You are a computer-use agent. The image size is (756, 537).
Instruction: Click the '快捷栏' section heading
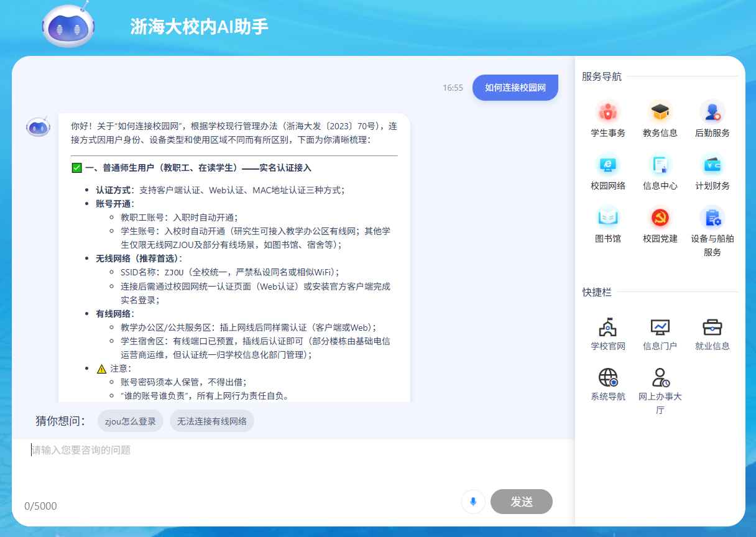pyautogui.click(x=597, y=292)
